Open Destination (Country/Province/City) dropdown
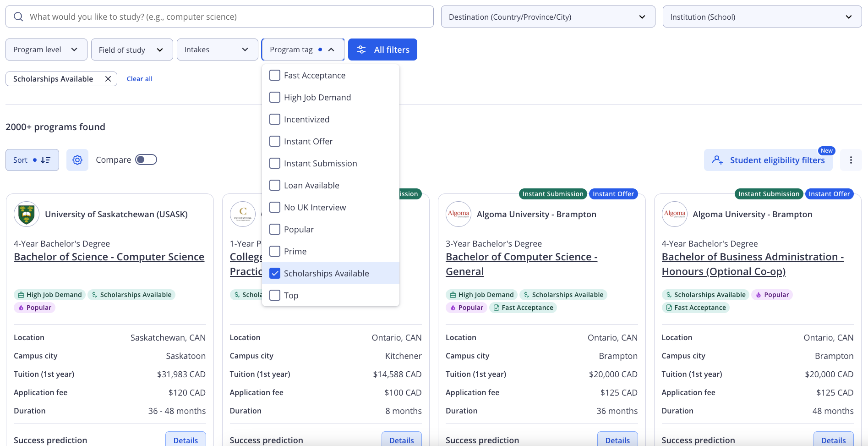Screen dimensions: 868x446 click(x=548, y=17)
